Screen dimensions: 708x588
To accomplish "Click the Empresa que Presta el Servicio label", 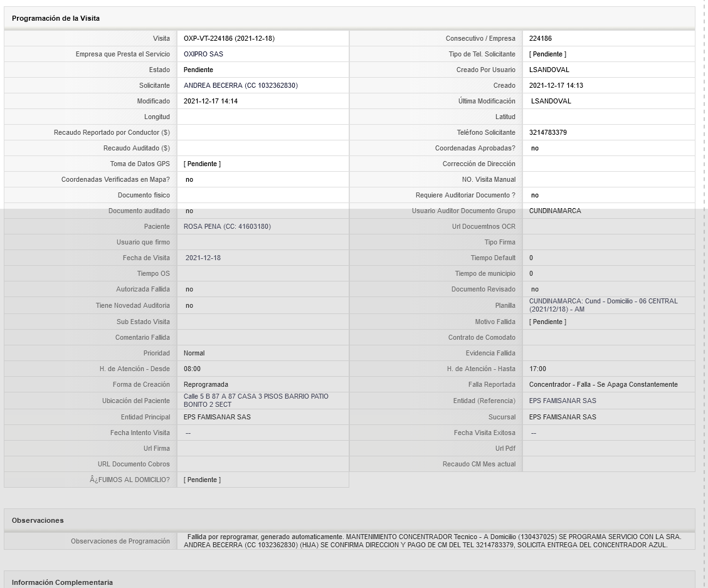I will [123, 54].
